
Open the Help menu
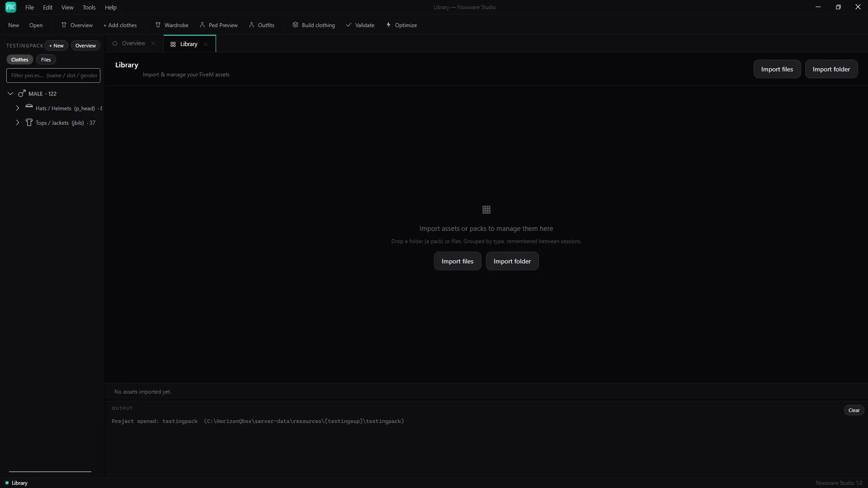[111, 7]
